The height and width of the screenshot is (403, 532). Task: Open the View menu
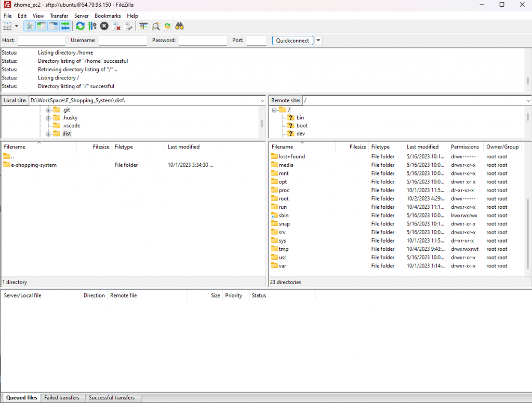38,16
